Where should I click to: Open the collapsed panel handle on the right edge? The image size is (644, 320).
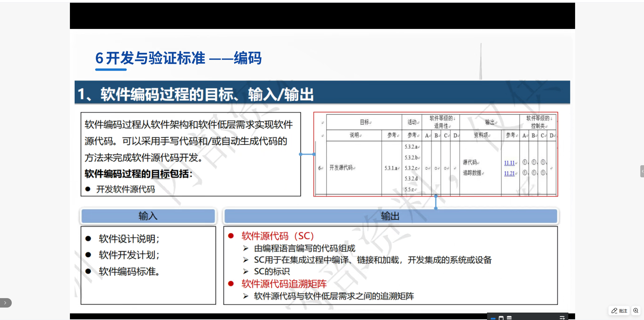[642, 171]
